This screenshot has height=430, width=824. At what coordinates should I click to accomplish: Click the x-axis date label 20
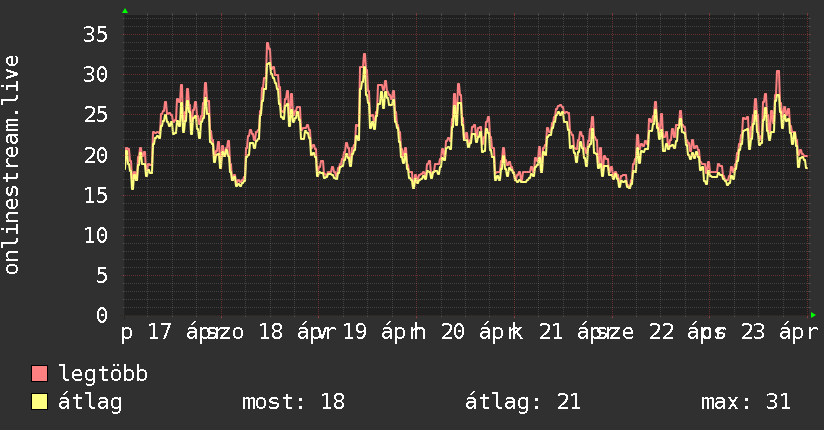452,332
